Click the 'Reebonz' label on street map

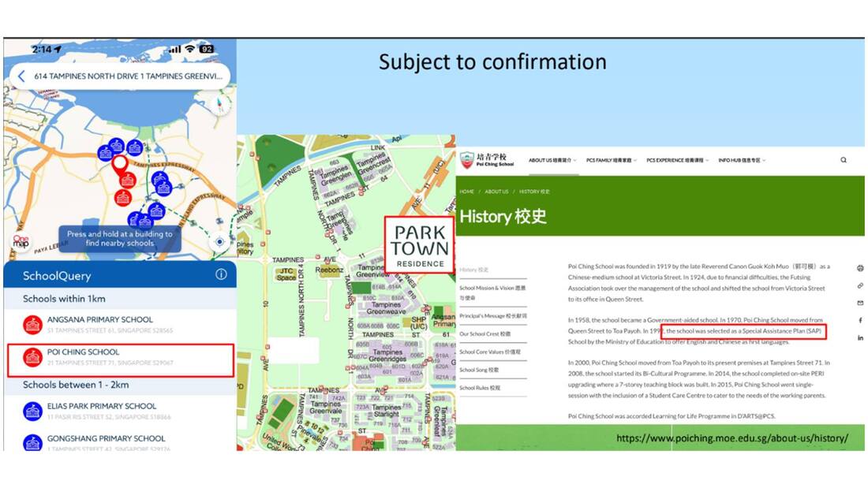[329, 270]
